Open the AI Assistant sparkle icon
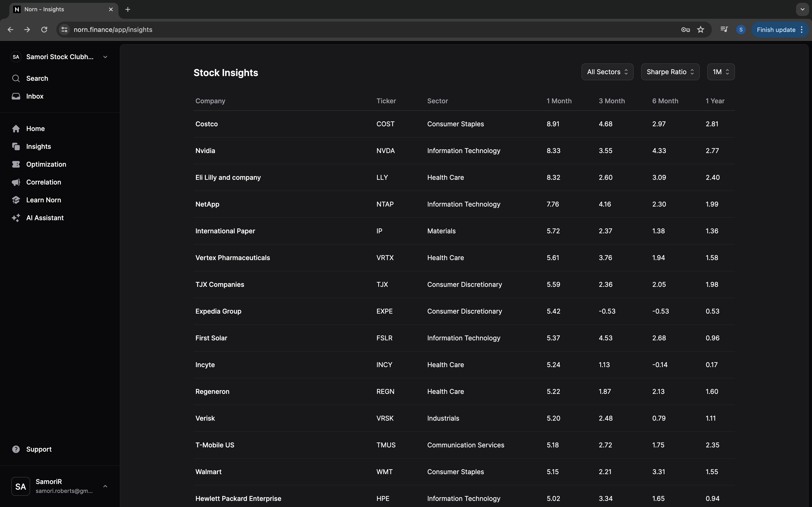The image size is (812, 507). click(x=16, y=218)
